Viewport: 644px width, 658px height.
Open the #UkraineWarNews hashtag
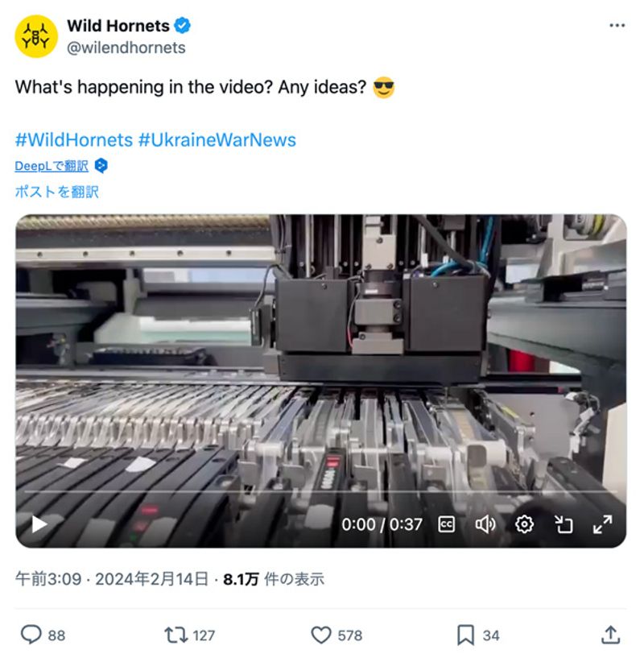click(x=217, y=139)
